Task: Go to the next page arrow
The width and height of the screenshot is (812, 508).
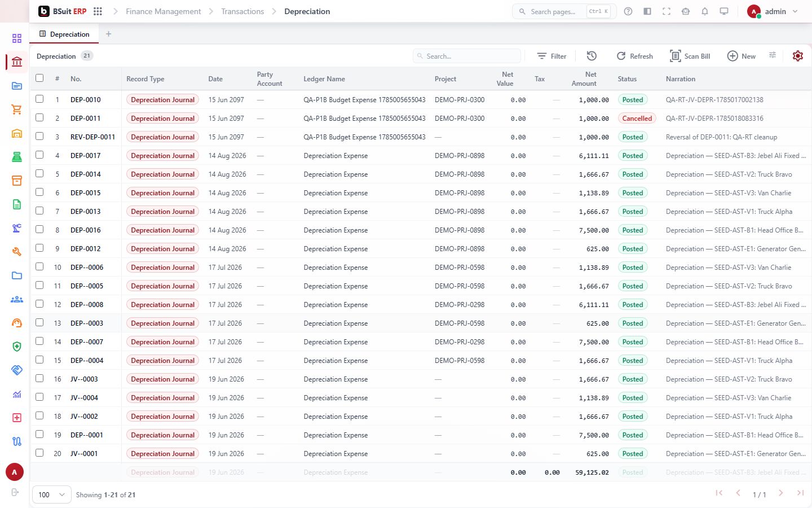Action: [781, 493]
